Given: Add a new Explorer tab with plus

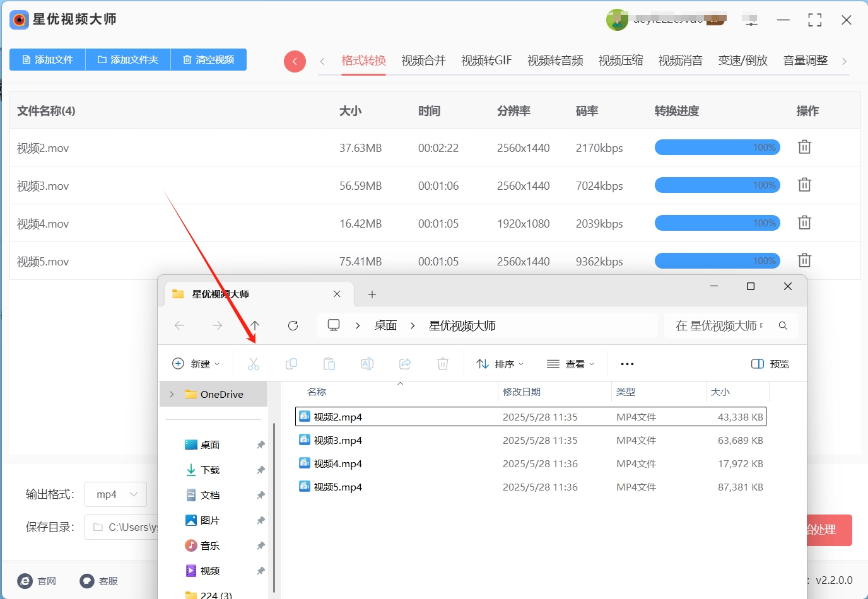Looking at the screenshot, I should pos(372,294).
